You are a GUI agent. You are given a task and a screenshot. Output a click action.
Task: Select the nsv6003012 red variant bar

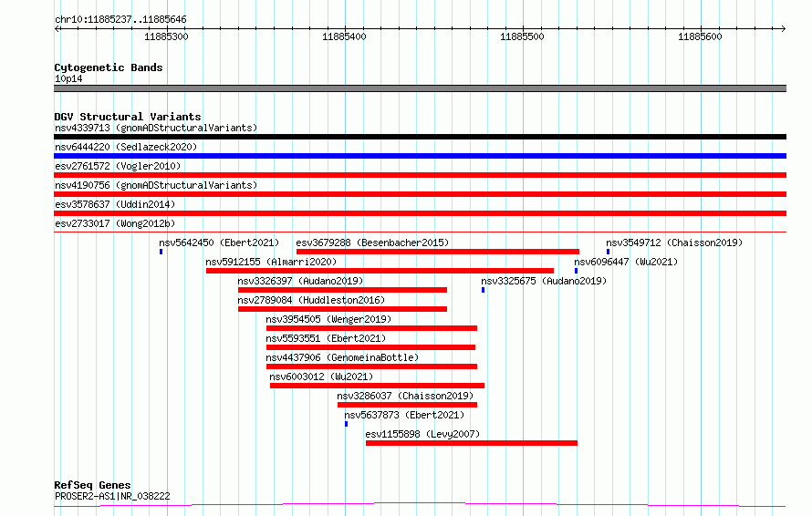(377, 386)
